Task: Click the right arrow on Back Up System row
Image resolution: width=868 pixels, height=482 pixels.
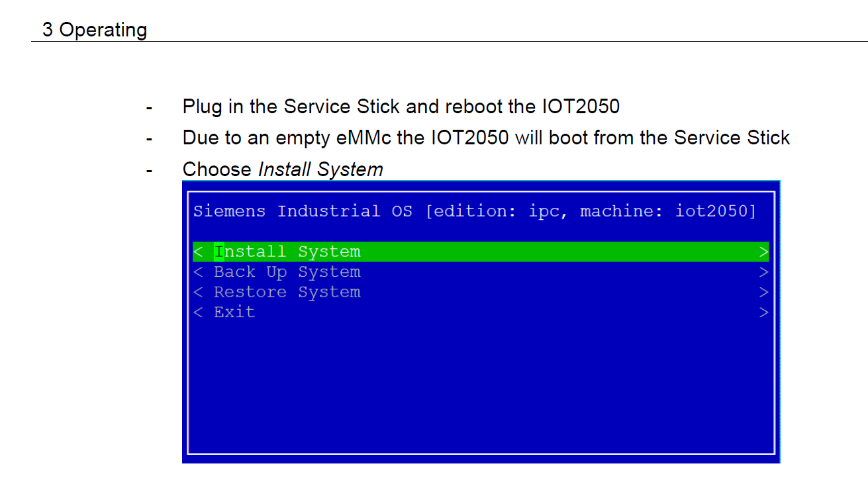Action: (x=763, y=272)
